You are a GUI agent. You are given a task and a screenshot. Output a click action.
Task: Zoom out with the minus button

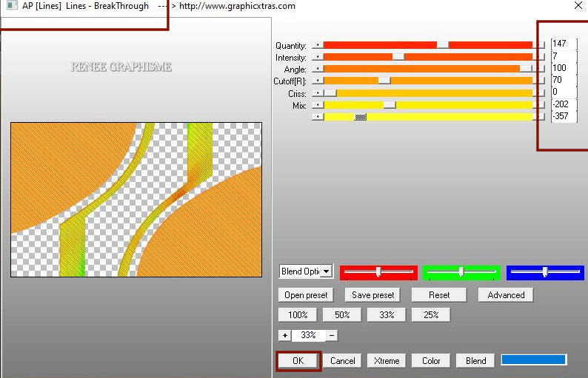tap(332, 335)
